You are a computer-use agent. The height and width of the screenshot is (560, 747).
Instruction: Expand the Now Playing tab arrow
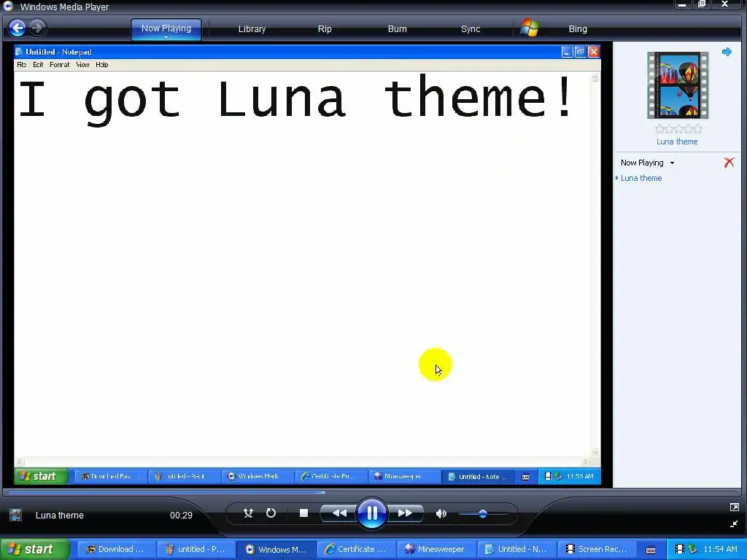click(x=166, y=37)
